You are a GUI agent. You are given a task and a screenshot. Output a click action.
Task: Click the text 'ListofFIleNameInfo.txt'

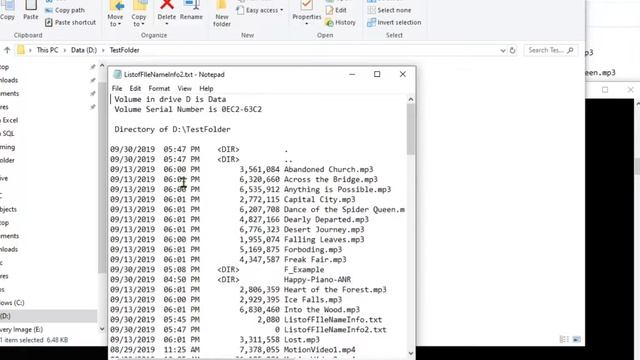[x=333, y=320]
